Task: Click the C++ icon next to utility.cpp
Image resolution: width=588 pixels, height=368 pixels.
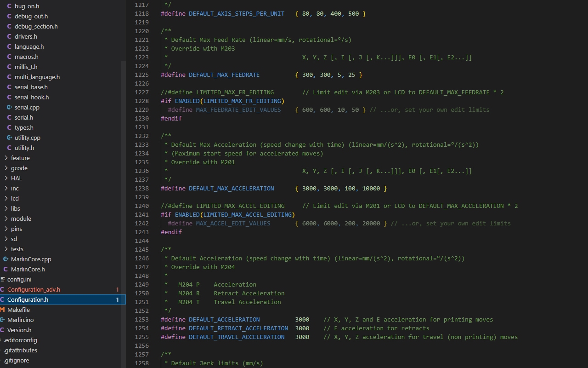Action: [9, 138]
